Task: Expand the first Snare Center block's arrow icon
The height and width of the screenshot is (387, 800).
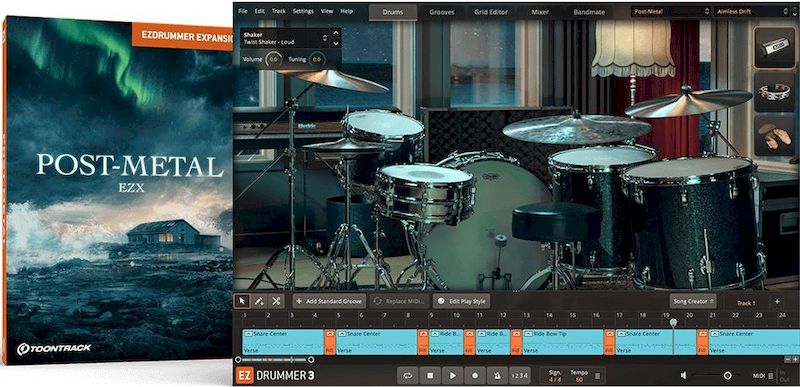Action: (247, 333)
